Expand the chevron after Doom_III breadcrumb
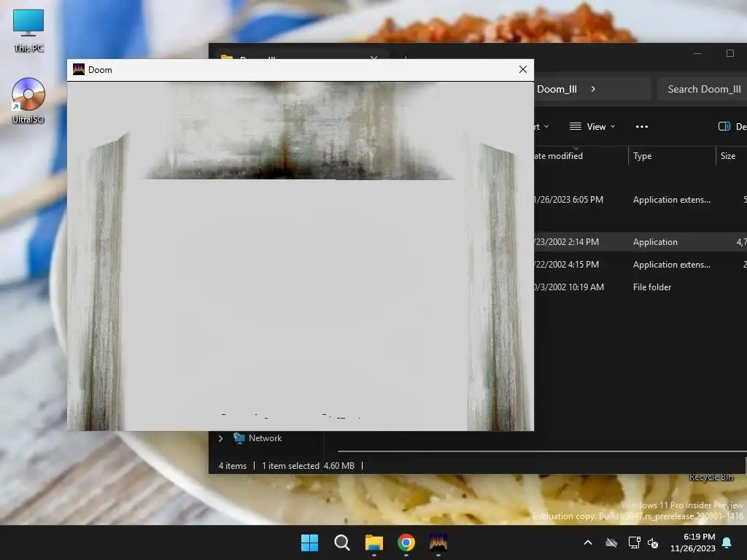 tap(593, 89)
